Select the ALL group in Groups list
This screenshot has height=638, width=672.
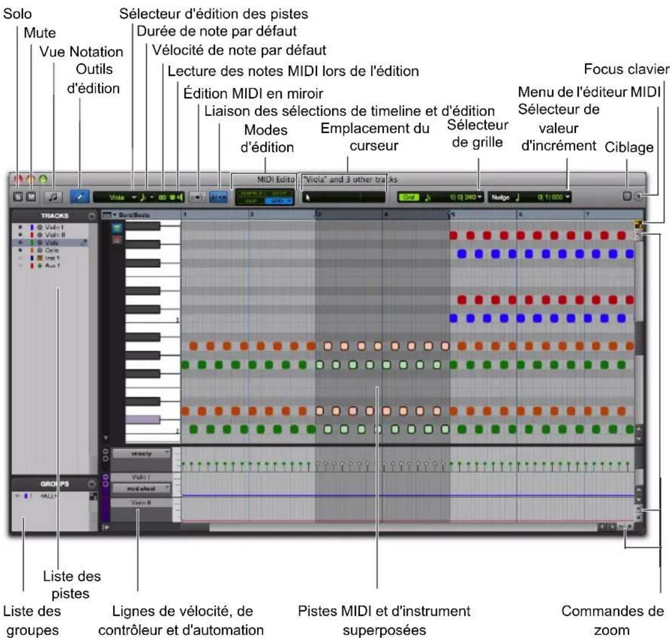point(49,496)
